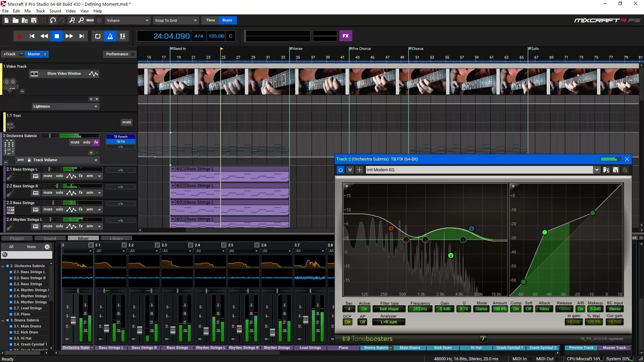This screenshot has height=362, width=644.
Task: Expand the Init Modern EQ preset list
Action: pyautogui.click(x=597, y=170)
